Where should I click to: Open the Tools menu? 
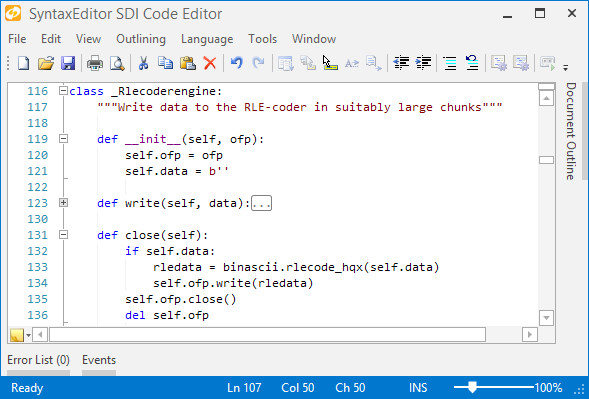pos(263,39)
